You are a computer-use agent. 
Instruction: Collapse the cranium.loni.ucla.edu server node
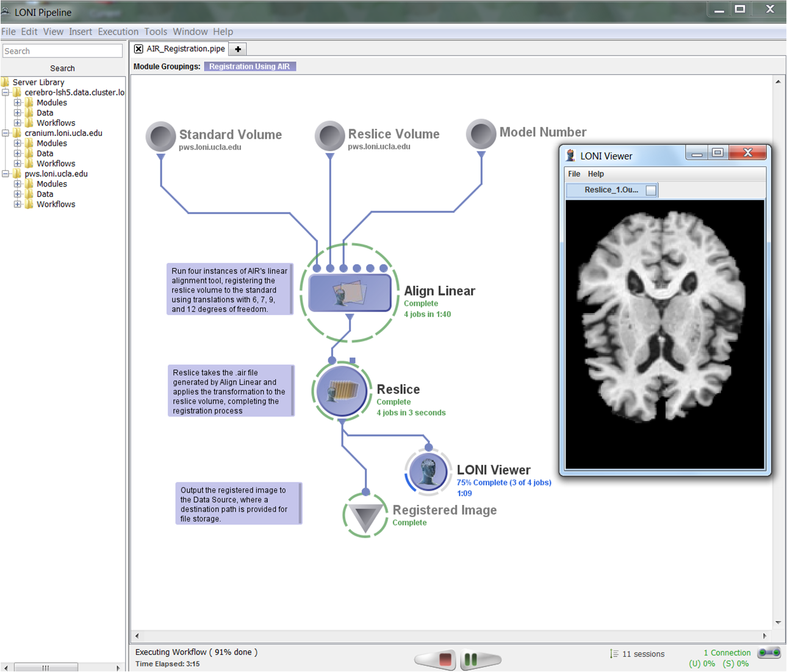tap(5, 133)
